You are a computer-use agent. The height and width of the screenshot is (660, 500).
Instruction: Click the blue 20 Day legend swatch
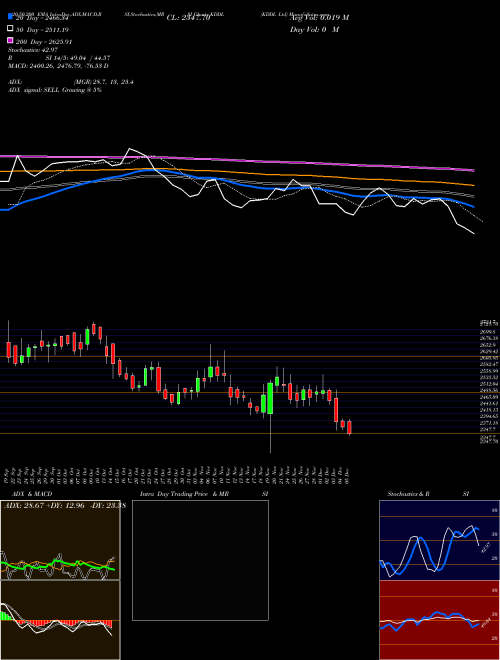coord(10,17)
